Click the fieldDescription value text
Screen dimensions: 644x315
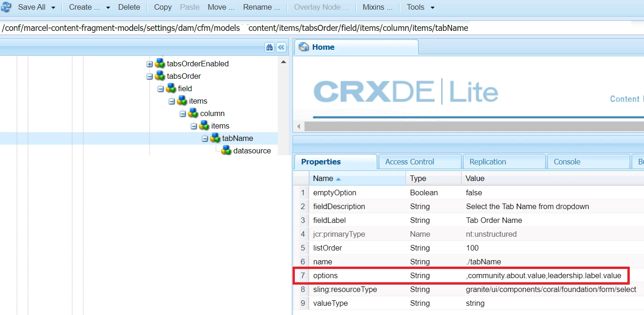527,206
